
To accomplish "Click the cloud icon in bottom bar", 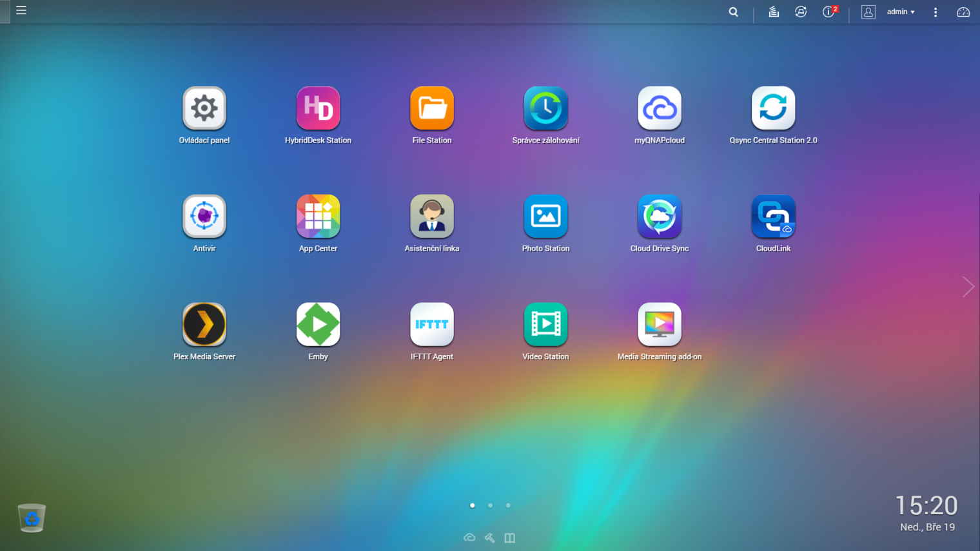I will [x=469, y=537].
